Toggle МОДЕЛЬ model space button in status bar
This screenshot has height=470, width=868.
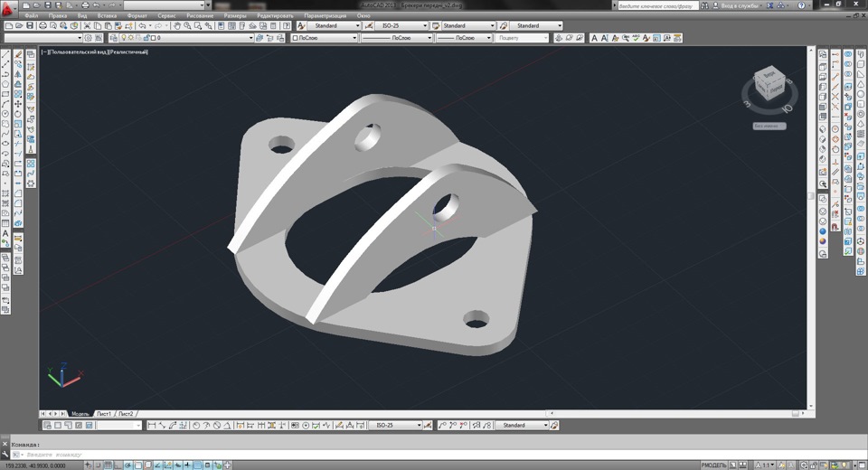pos(713,465)
